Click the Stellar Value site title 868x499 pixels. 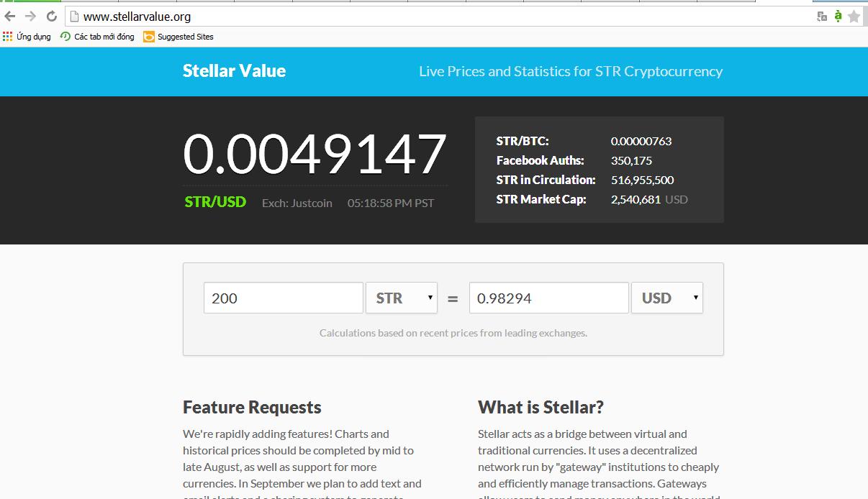pos(234,71)
